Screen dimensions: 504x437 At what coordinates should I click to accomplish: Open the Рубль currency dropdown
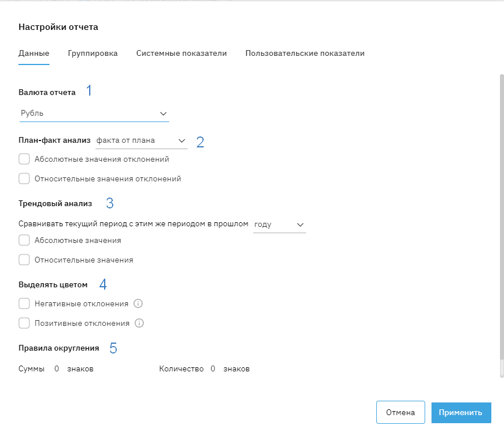click(x=94, y=113)
